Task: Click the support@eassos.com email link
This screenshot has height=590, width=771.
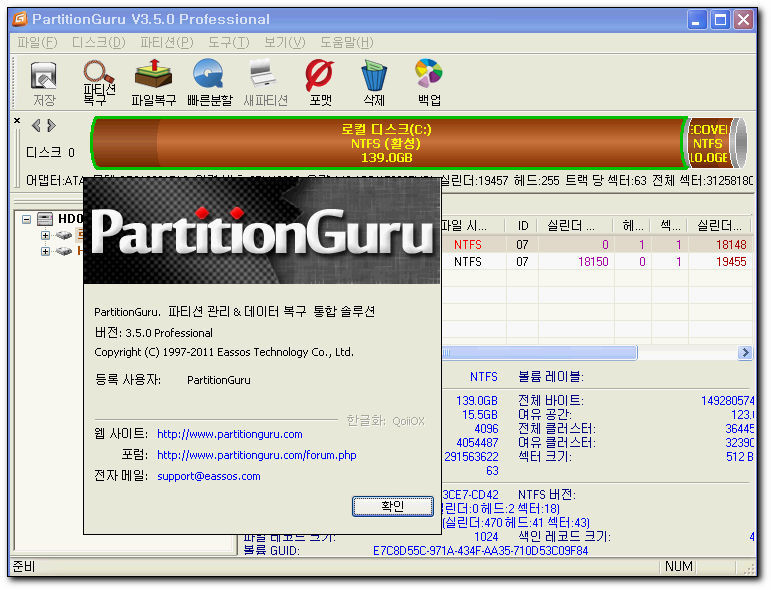Action: coord(208,476)
